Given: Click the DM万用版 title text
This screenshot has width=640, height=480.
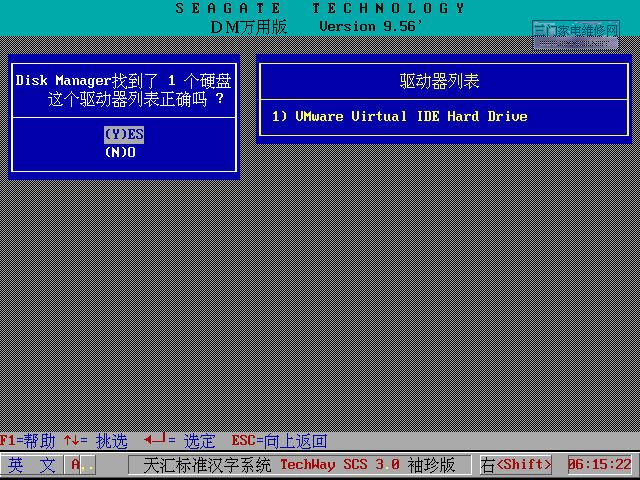Looking at the screenshot, I should pos(248,27).
